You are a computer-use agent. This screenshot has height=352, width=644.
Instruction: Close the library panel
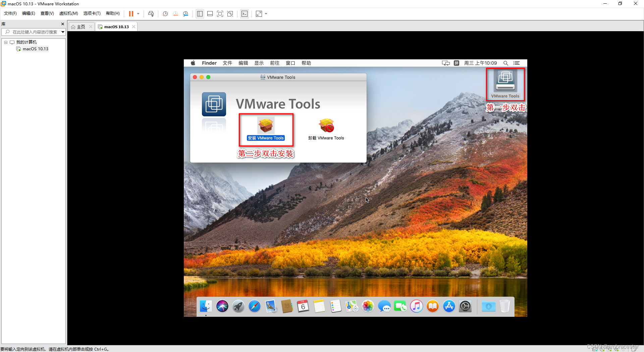tap(63, 24)
